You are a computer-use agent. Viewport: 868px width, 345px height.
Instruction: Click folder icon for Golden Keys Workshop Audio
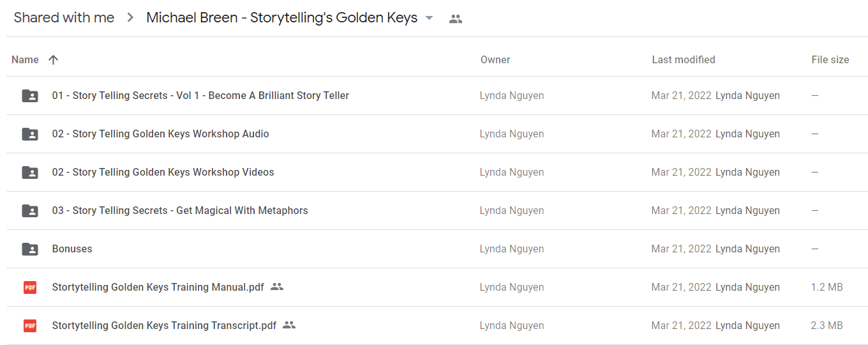point(30,134)
